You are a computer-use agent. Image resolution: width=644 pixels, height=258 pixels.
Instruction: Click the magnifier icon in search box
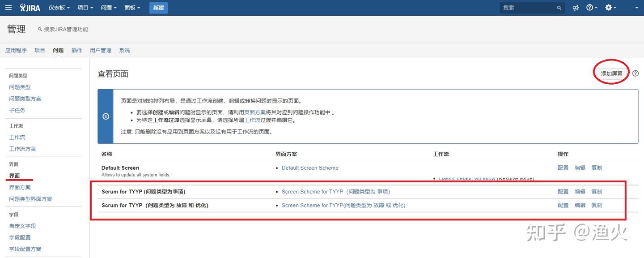pos(559,8)
